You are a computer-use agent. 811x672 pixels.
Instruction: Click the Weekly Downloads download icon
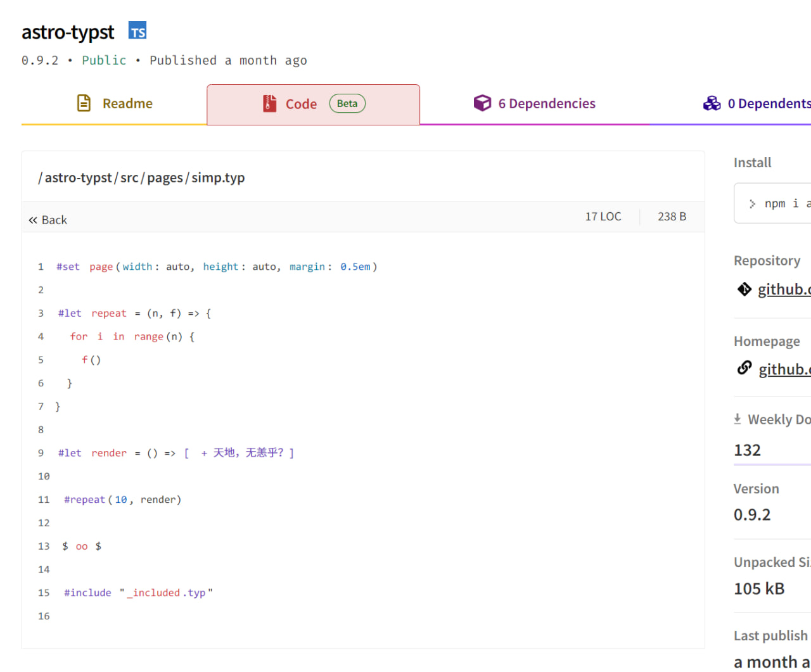(738, 419)
